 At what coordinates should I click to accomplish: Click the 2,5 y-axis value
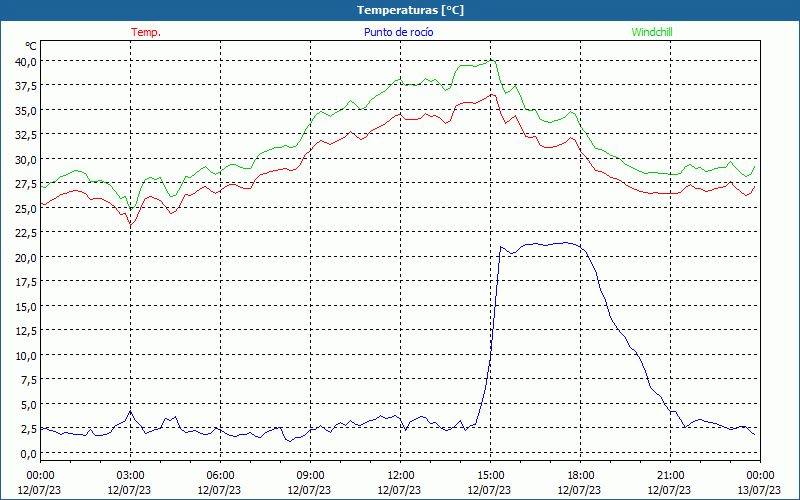click(29, 429)
